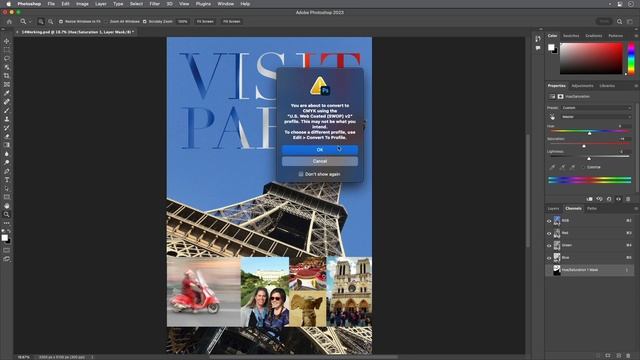Hide the RGB channel eye

click(549, 221)
